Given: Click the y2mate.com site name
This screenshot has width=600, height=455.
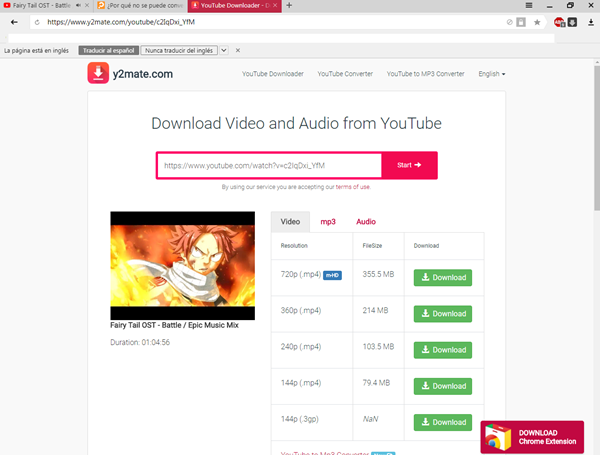Looking at the screenshot, I should click(x=143, y=74).
